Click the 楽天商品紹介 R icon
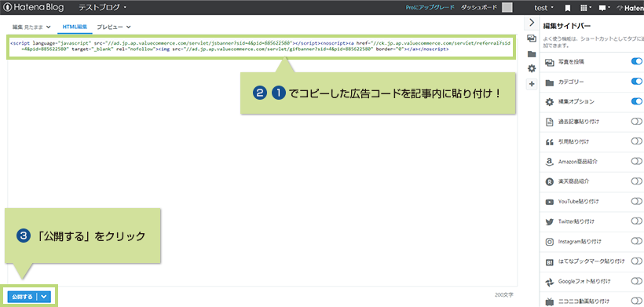This screenshot has height=307, width=644. click(550, 182)
